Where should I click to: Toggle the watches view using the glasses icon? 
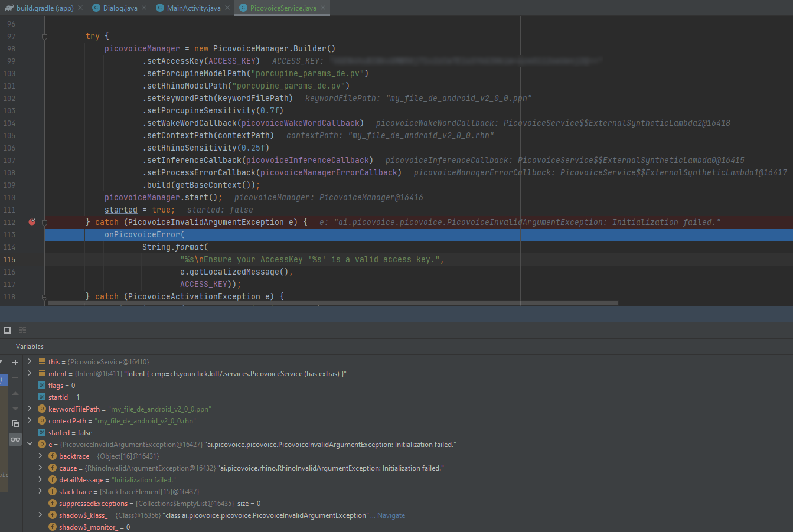point(15,439)
